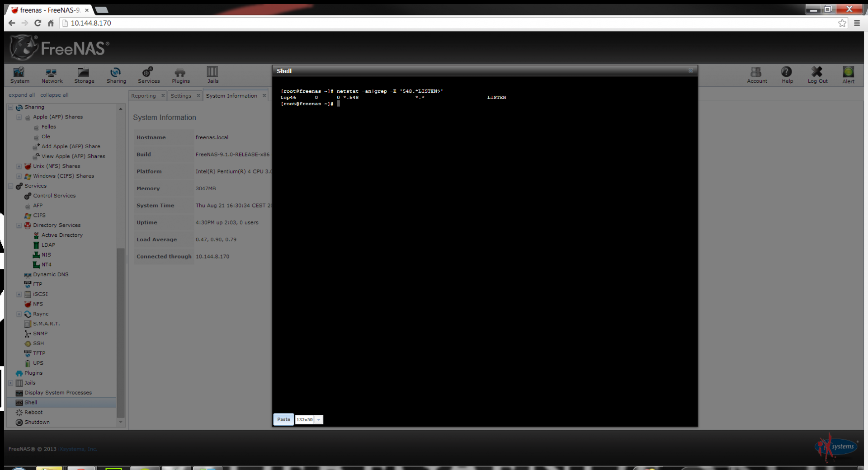Open Control Services in the tree
This screenshot has width=868, height=470.
54,196
